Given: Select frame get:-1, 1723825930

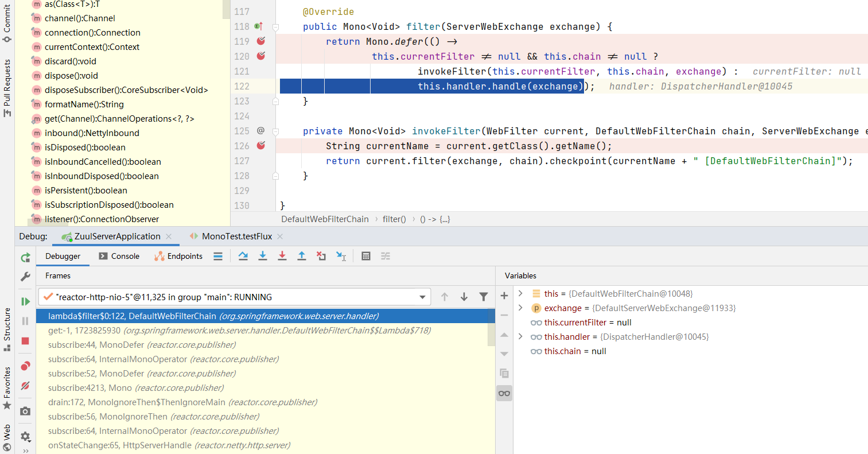Looking at the screenshot, I should [262, 330].
